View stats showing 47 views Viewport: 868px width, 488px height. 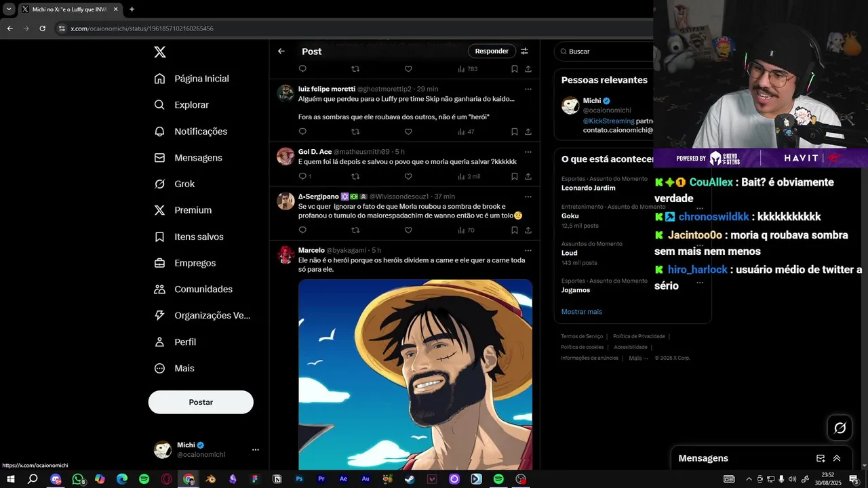467,131
